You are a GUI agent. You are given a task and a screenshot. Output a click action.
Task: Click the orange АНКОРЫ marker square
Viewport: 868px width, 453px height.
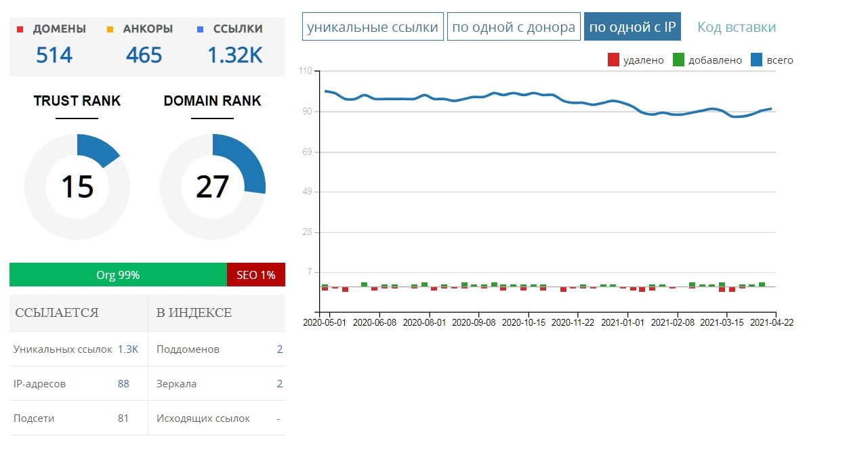point(110,29)
